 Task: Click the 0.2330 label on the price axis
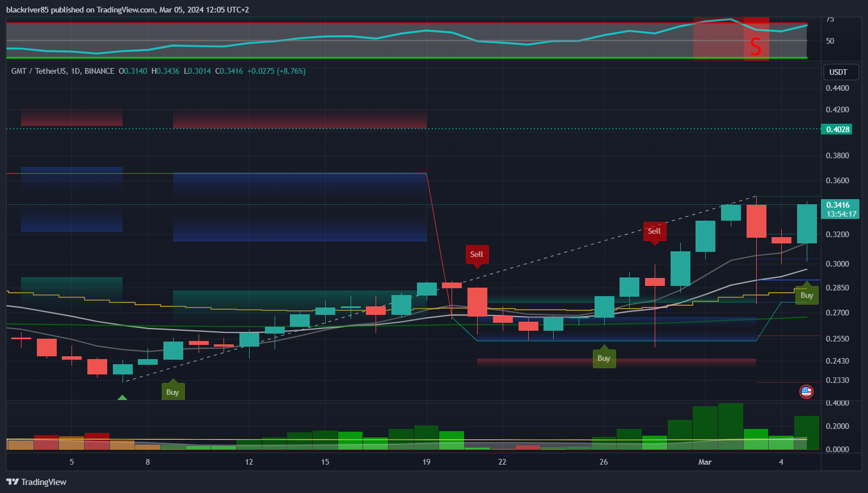[x=837, y=380]
